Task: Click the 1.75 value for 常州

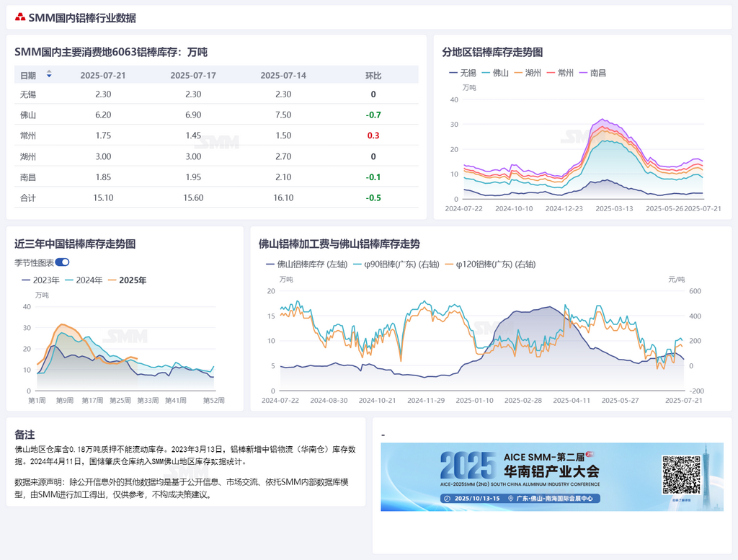Action: coord(103,135)
